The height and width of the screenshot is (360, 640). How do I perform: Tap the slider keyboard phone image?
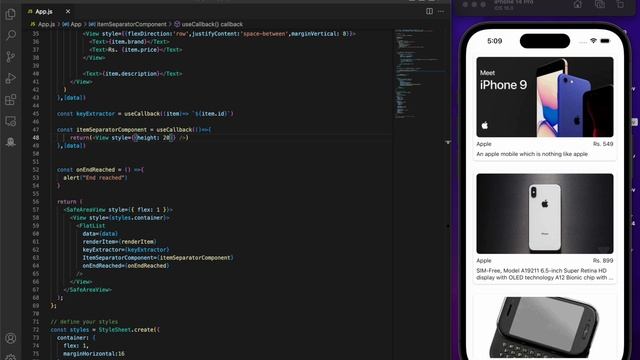point(544,327)
